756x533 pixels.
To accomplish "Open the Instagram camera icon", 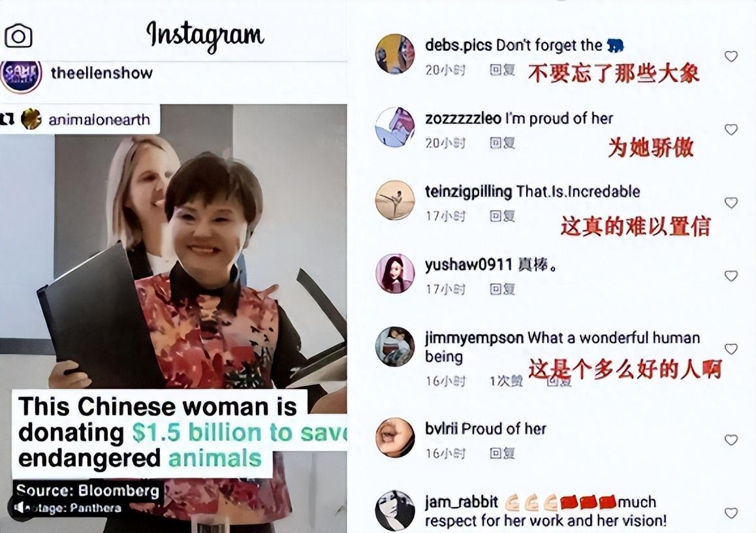I will tap(18, 36).
